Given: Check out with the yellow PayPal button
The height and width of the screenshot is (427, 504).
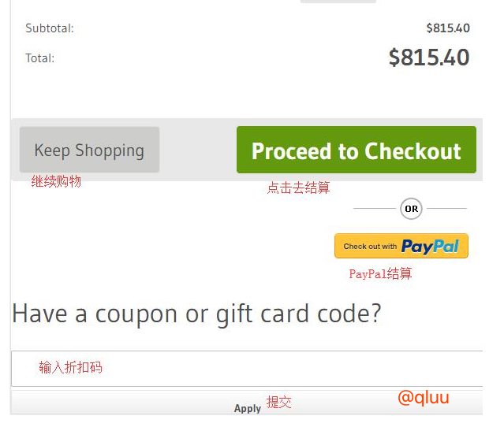Looking at the screenshot, I should coord(401,246).
